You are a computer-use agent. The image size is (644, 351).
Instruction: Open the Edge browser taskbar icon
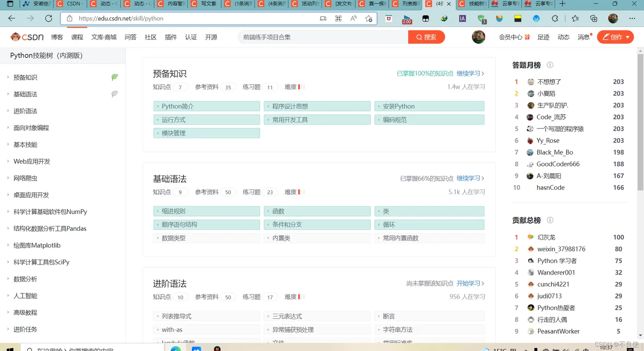pyautogui.click(x=176, y=349)
